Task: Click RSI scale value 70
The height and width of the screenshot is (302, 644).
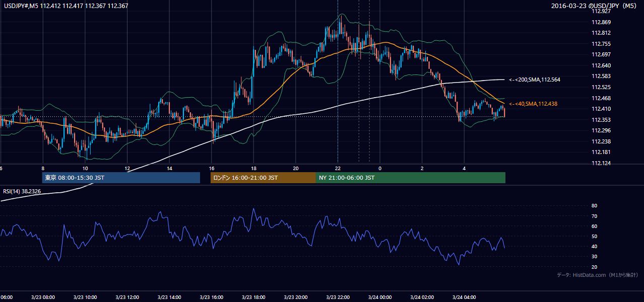Action: coord(594,216)
